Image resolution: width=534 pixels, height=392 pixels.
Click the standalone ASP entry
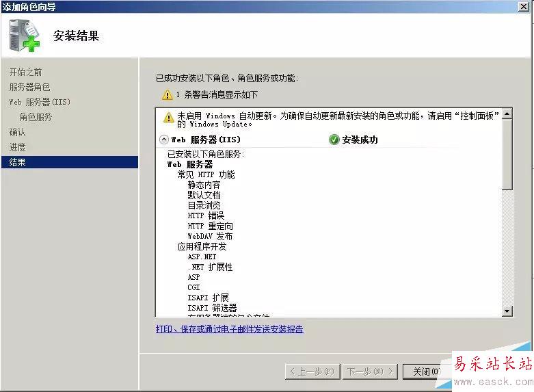[x=193, y=277]
